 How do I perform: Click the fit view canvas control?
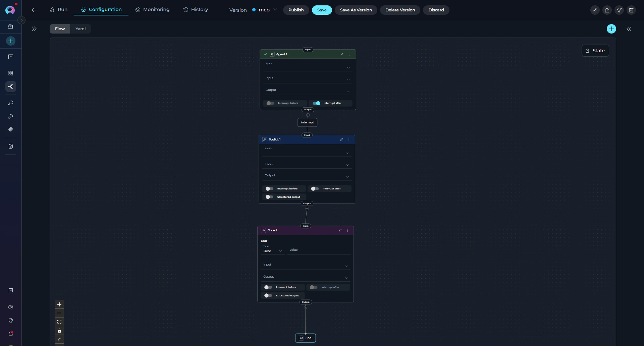[59, 322]
